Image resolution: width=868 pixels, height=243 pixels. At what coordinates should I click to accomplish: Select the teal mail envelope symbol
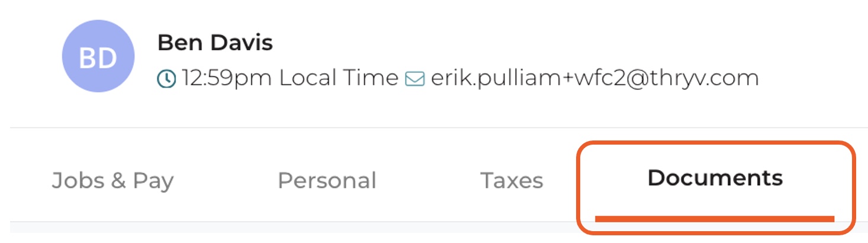[414, 79]
